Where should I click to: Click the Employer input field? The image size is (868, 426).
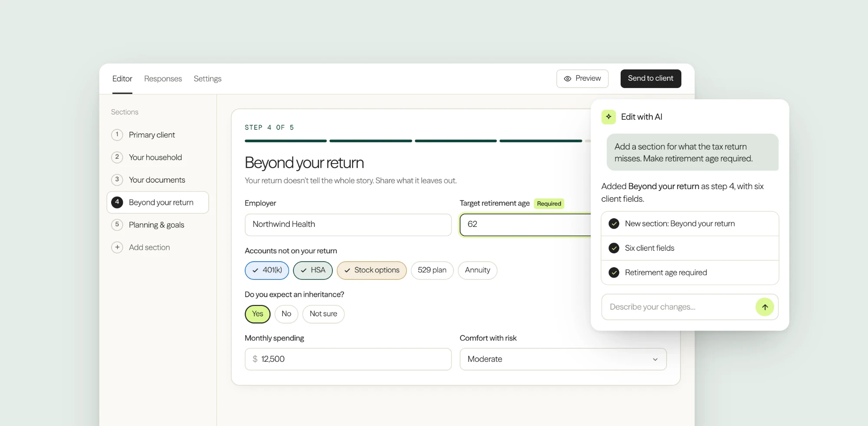click(348, 225)
